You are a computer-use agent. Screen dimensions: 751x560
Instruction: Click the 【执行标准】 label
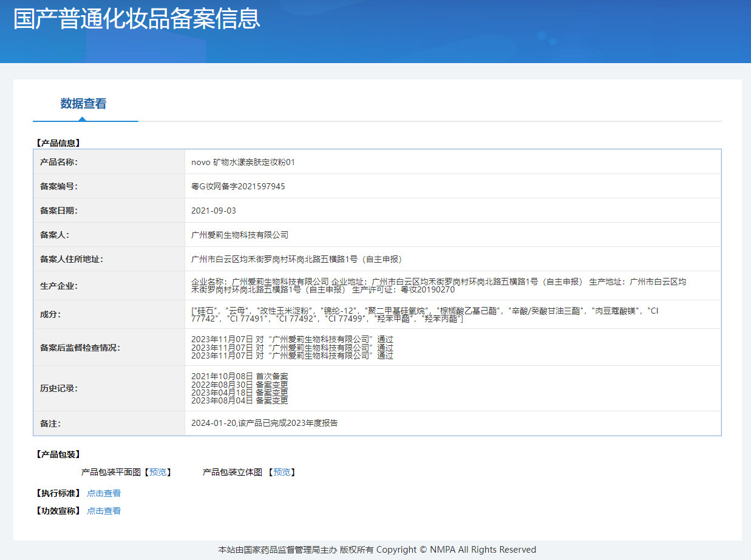(58, 493)
